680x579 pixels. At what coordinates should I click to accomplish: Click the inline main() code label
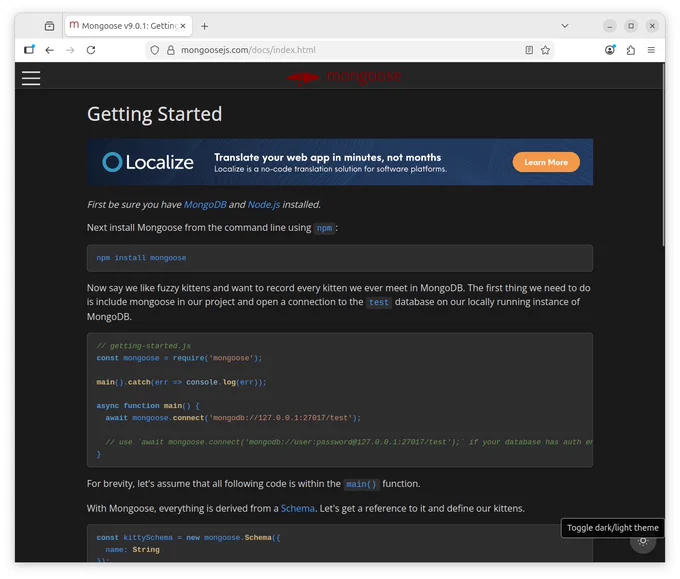tap(361, 484)
